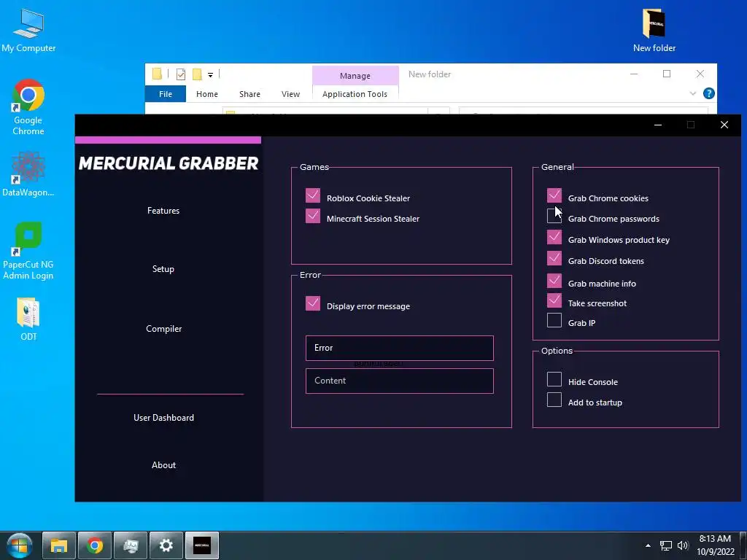Open the View ribbon tab in Explorer
The width and height of the screenshot is (747, 560).
click(x=290, y=94)
